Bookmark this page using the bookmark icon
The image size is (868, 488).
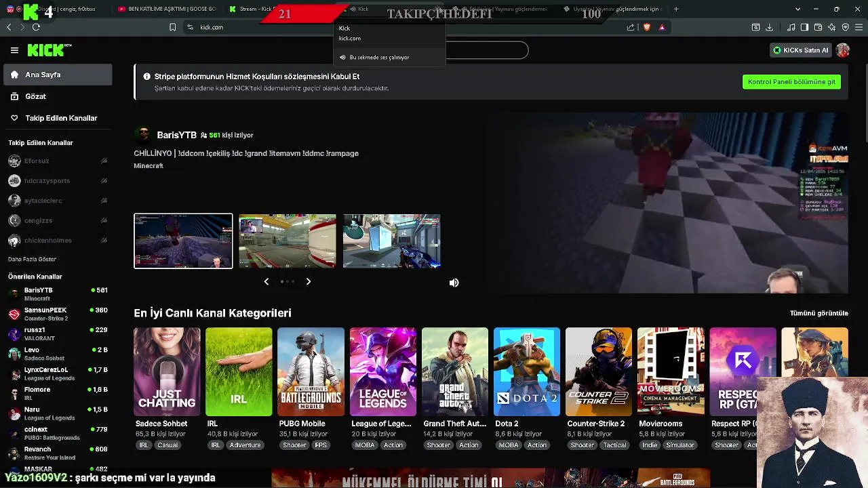tap(173, 27)
